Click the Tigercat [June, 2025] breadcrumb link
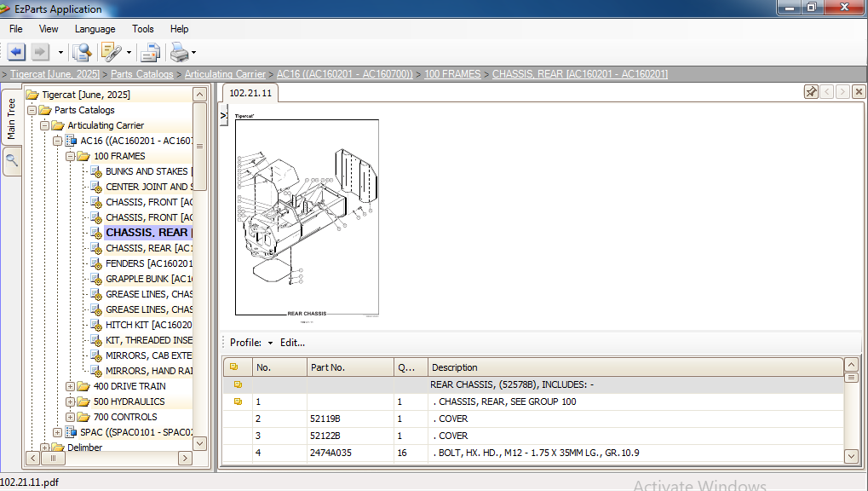The width and height of the screenshot is (868, 491). pyautogui.click(x=55, y=73)
